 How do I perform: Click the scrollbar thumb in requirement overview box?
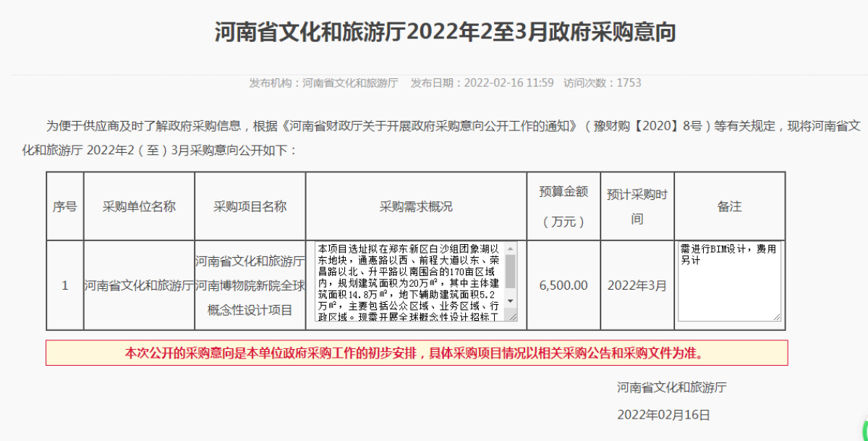[511, 271]
